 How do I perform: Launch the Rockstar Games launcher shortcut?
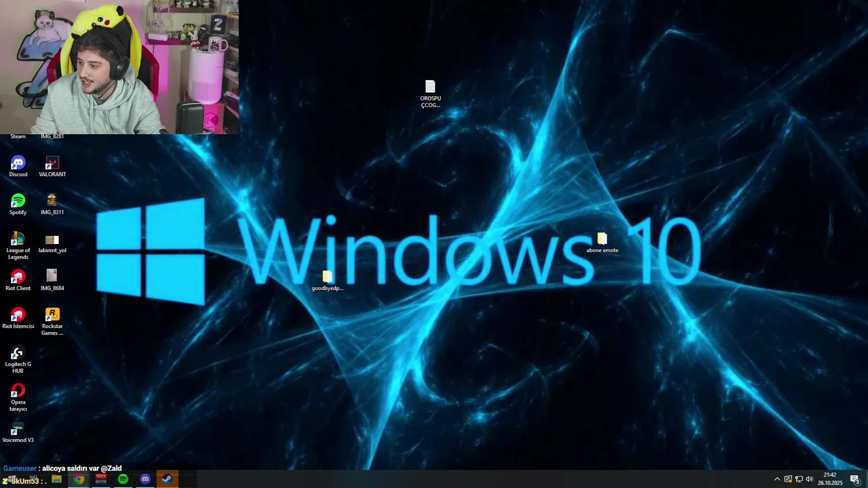pos(52,321)
